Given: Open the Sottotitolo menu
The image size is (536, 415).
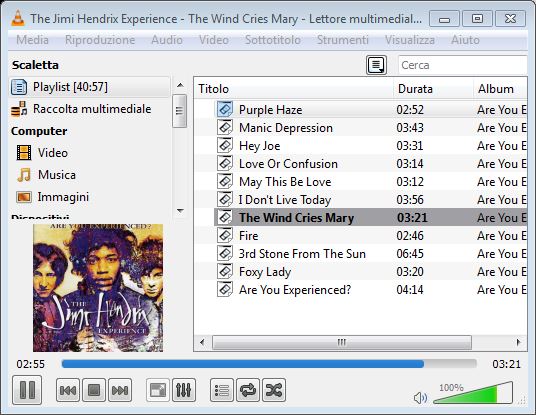Looking at the screenshot, I should pos(273,40).
